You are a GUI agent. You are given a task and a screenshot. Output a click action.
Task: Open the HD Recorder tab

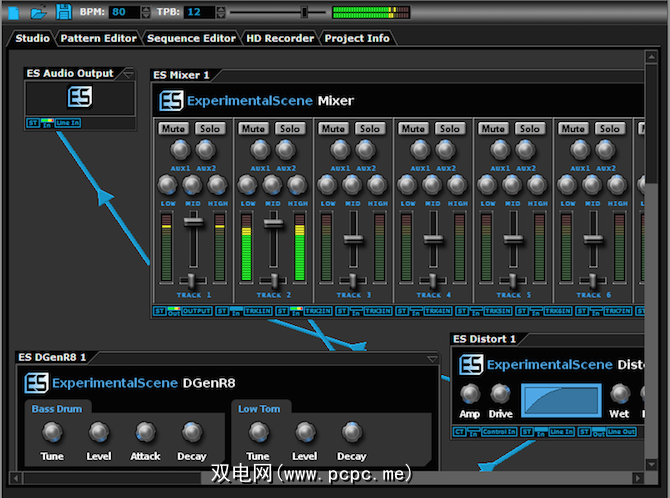click(x=279, y=38)
